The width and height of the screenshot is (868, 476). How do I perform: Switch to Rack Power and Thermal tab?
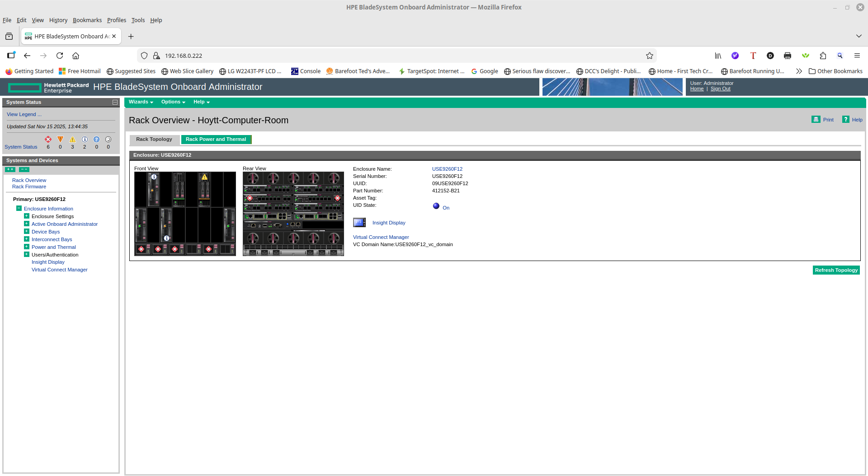pos(216,140)
